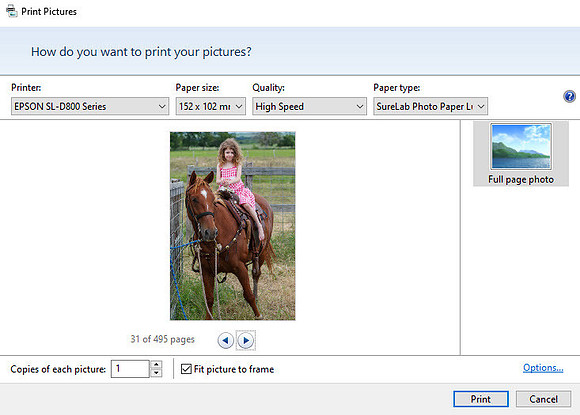Open the Printer dropdown EPSON SL-D800 Series
This screenshot has height=415, width=580.
click(90, 107)
